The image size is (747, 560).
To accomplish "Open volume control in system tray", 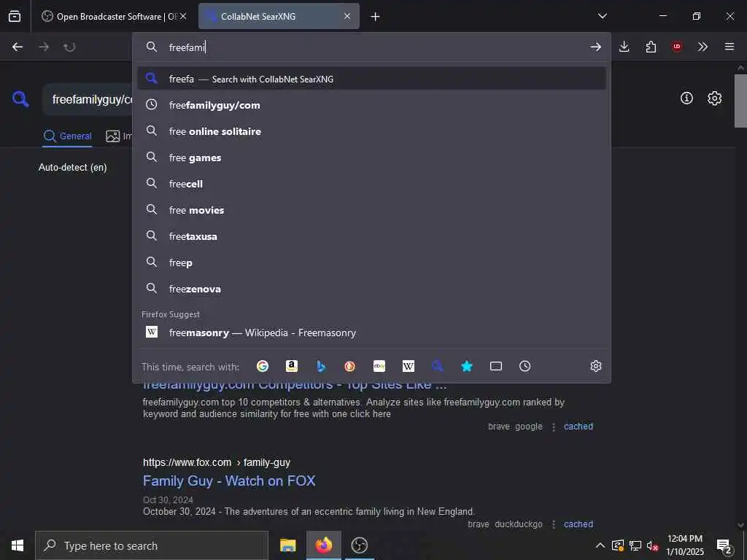I will click(x=652, y=545).
